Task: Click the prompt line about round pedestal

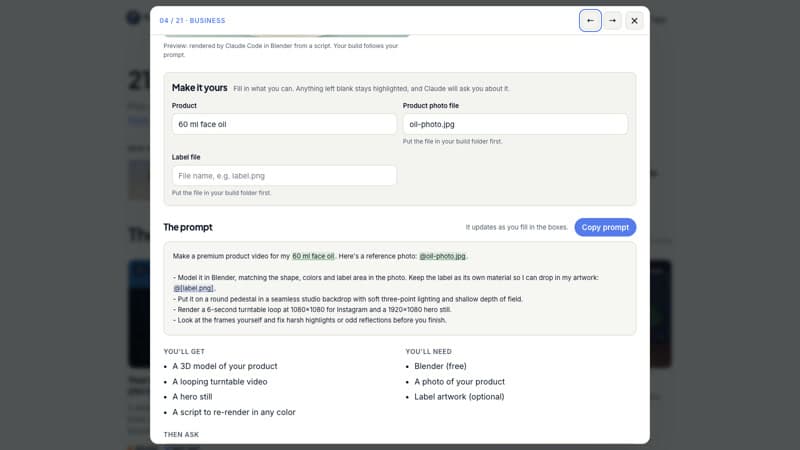Action: pyautogui.click(x=348, y=299)
